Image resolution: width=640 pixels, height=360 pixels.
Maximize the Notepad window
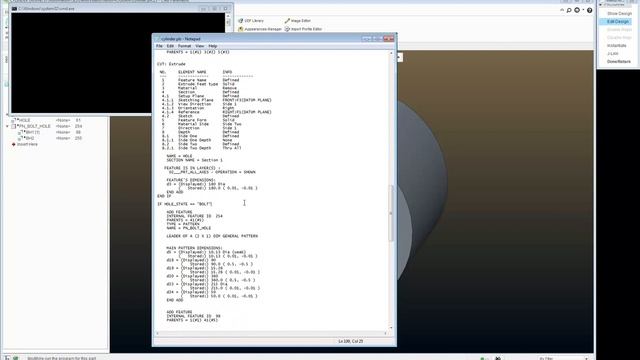377,39
